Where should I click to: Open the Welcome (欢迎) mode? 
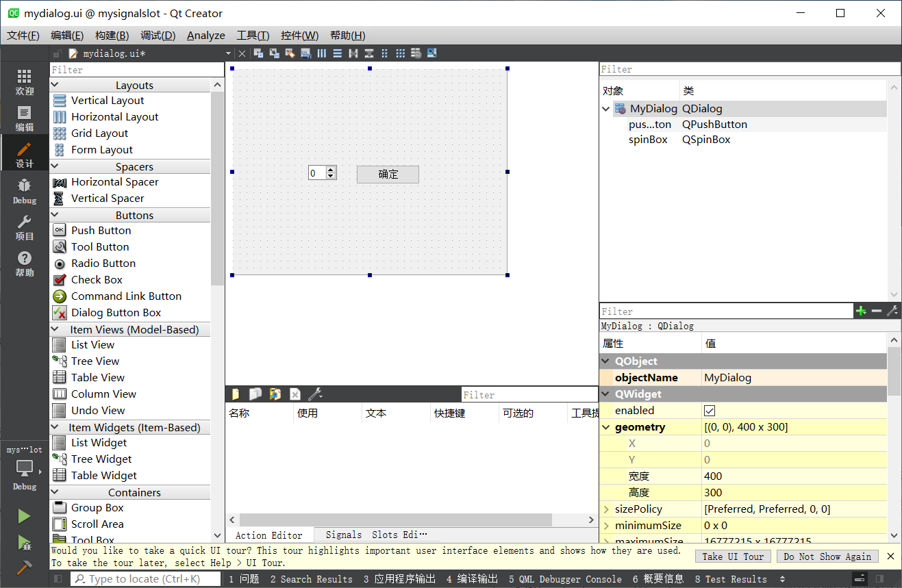point(24,81)
